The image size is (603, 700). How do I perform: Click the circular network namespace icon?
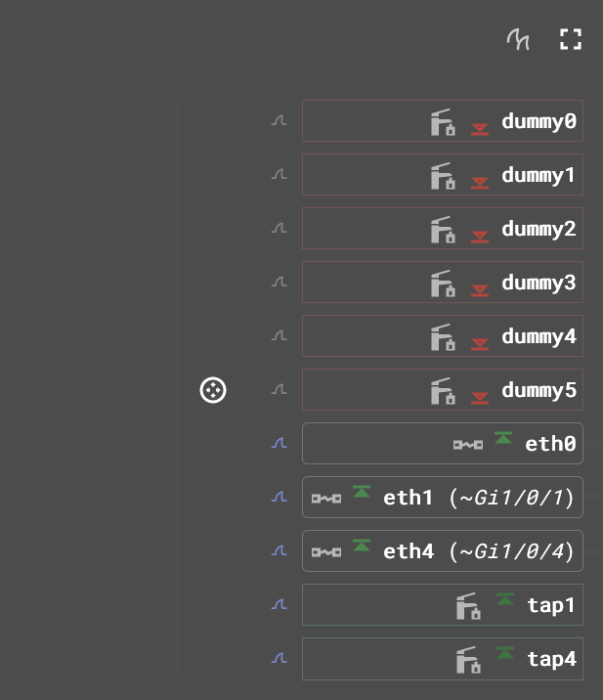[213, 390]
